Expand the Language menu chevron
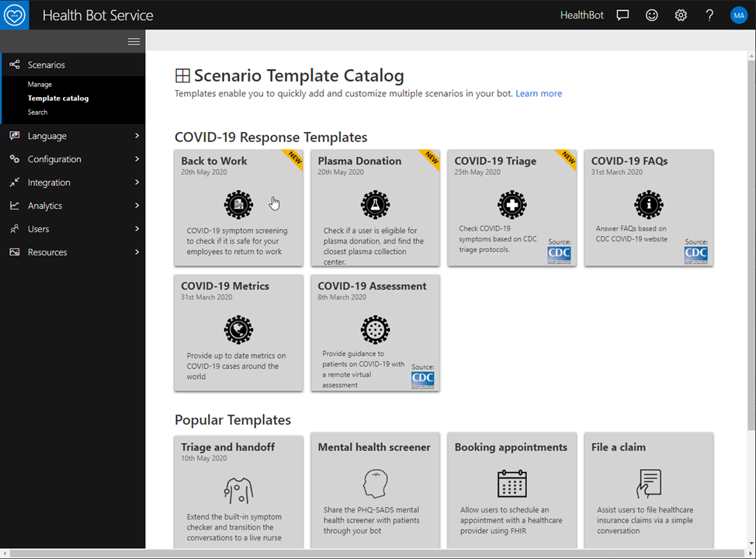 point(137,136)
